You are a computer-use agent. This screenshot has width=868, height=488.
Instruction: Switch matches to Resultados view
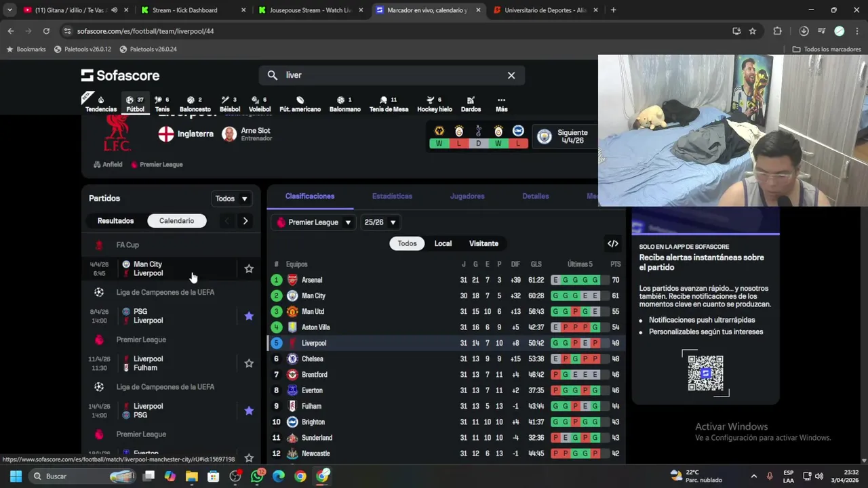[x=115, y=221]
